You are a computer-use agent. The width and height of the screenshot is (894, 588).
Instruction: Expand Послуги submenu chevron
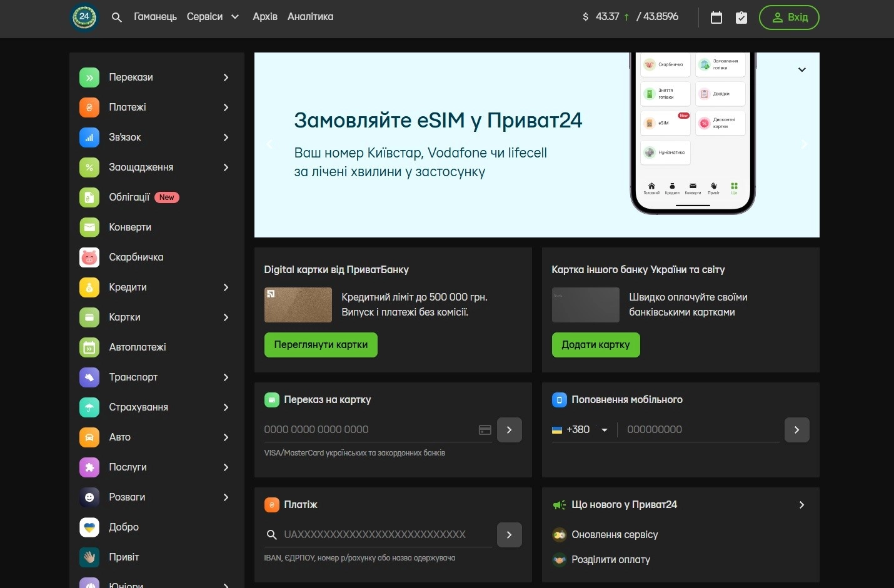226,467
